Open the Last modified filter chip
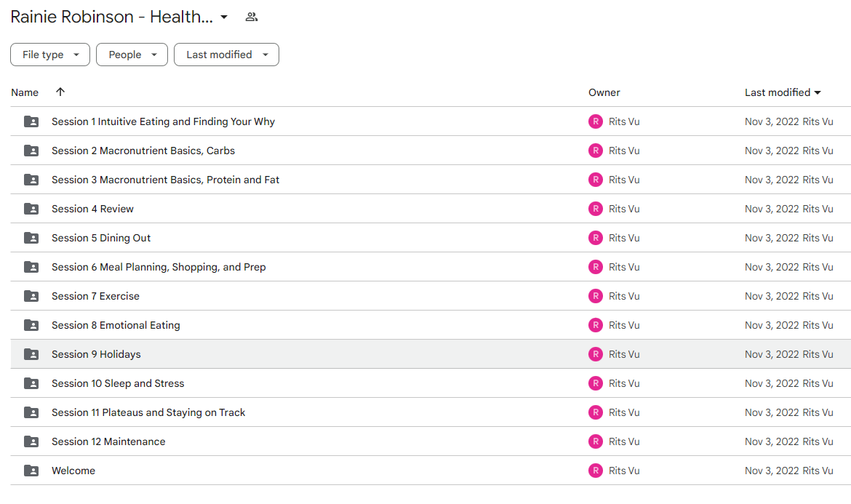This screenshot has width=851, height=504. pyautogui.click(x=226, y=55)
